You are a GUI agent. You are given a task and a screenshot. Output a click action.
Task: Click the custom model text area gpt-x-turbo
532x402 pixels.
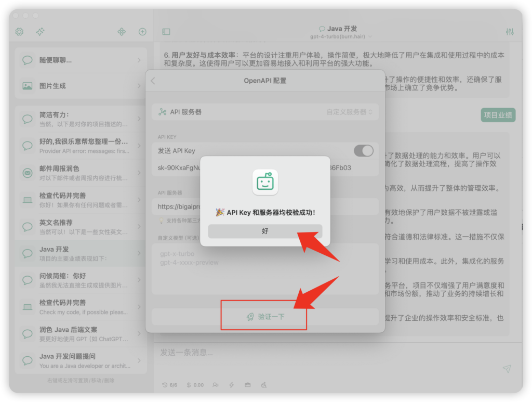coord(265,269)
